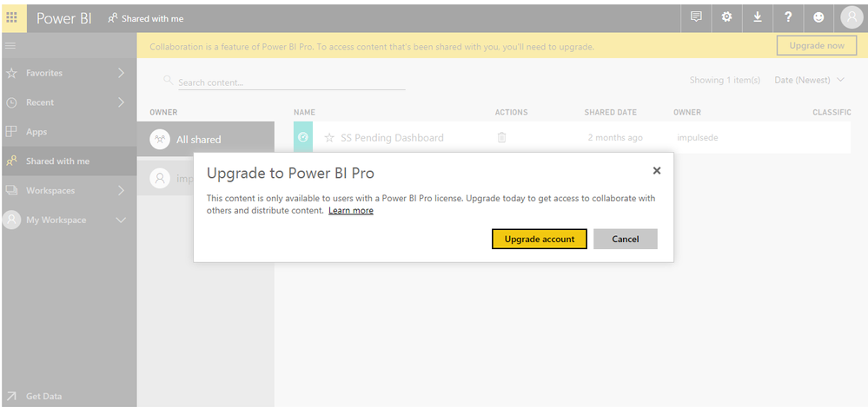Follow the Learn more link
This screenshot has width=868, height=414.
(351, 211)
